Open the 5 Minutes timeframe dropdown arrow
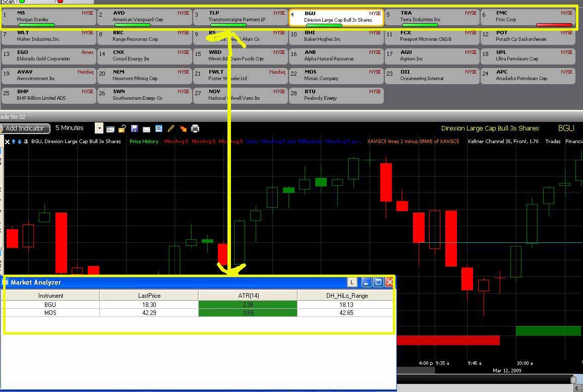This screenshot has width=583, height=392. 99,128
